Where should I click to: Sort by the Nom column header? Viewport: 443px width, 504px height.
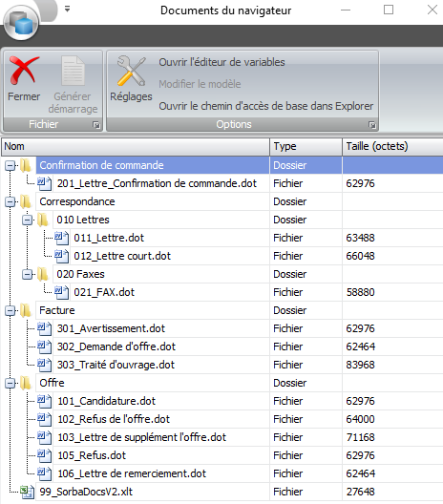click(136, 146)
